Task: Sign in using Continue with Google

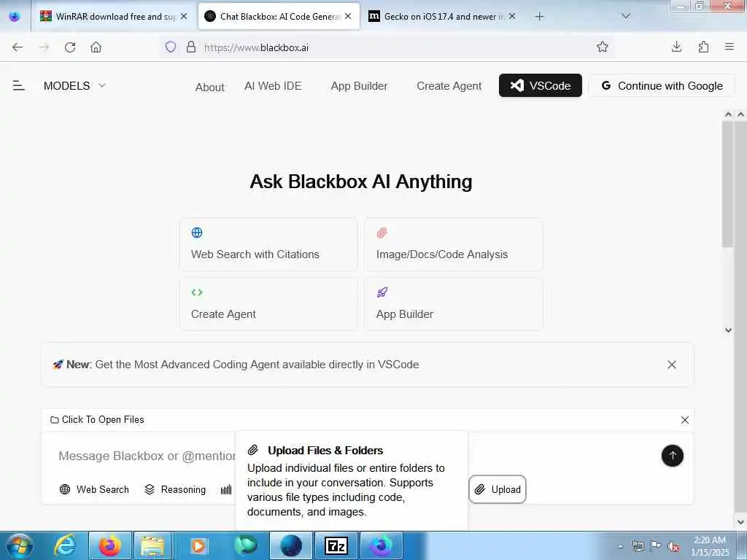Action: tap(662, 86)
